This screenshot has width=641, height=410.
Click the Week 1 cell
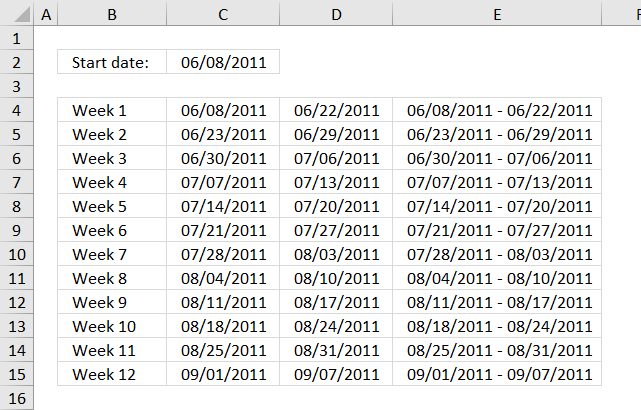112,110
